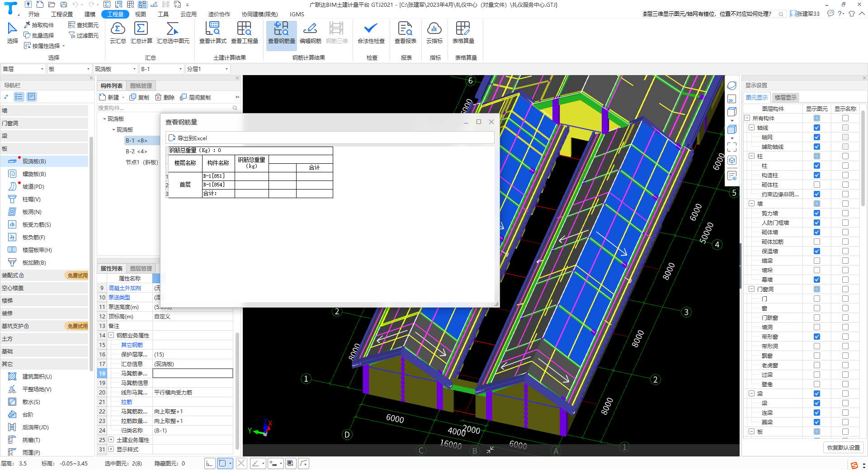Screen dimensions: 868x470
Task: Select 节点1 (斜板) component row
Action: [142, 162]
